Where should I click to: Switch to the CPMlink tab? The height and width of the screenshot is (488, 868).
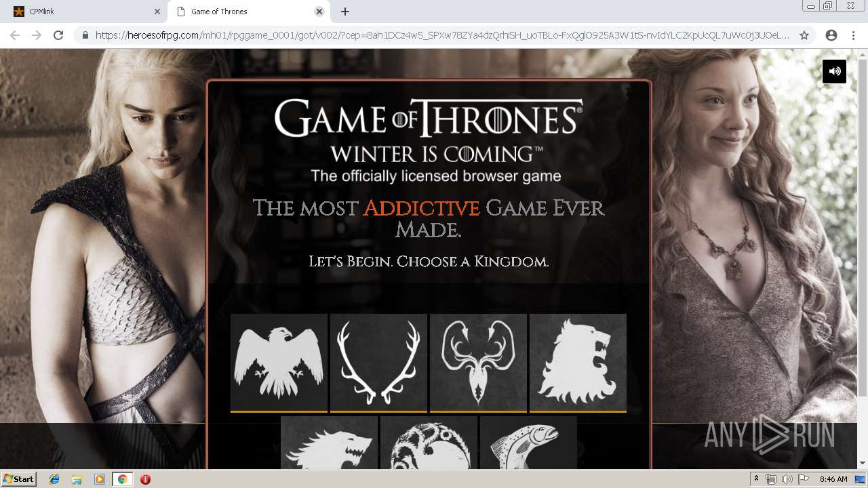[83, 12]
